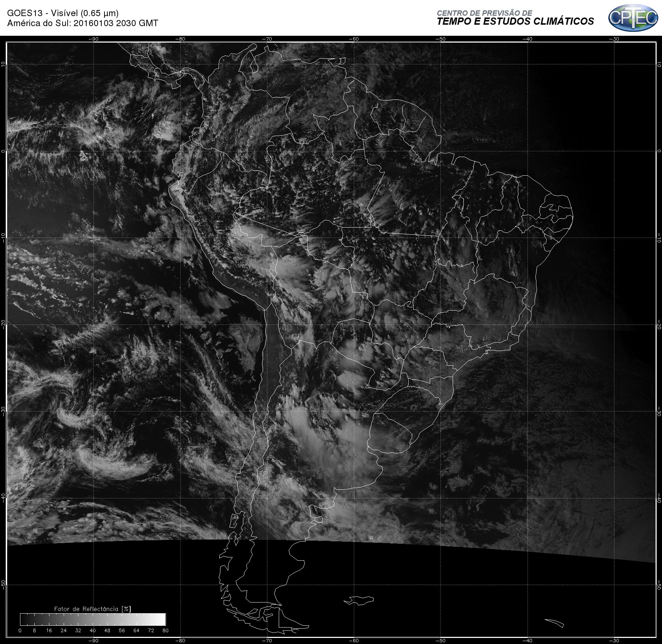662x644 pixels.
Task: Click the bottom axis longitude label -60
Action: [354, 641]
